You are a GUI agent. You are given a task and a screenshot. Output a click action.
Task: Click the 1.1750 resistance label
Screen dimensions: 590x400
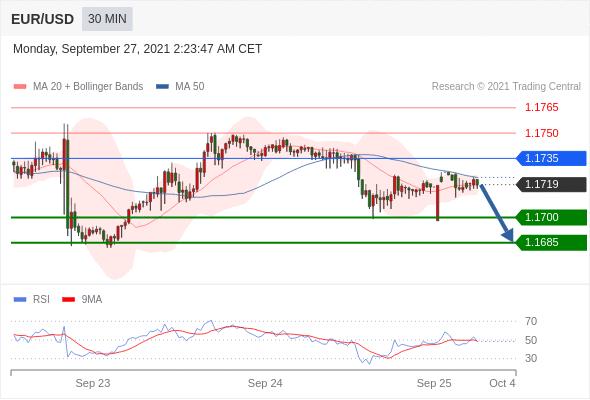point(541,133)
